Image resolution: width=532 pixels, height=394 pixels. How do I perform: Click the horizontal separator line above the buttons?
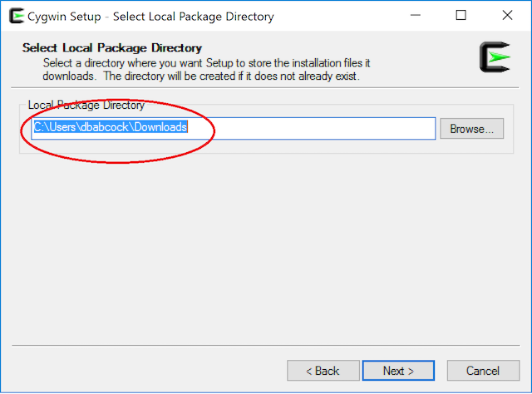tap(266, 345)
